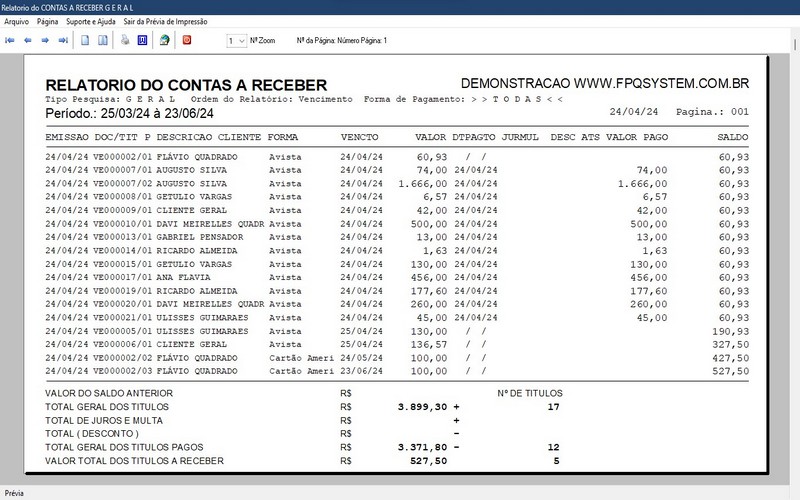Click the Nº DE TITULOS label
The image size is (800, 500).
coord(530,393)
